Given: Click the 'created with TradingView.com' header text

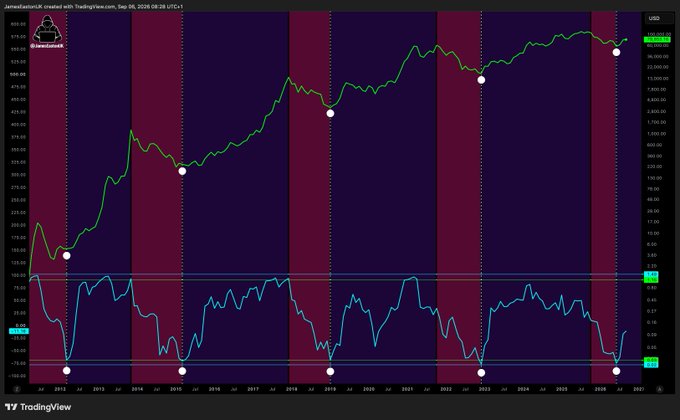Looking at the screenshot, I should tap(79, 7).
